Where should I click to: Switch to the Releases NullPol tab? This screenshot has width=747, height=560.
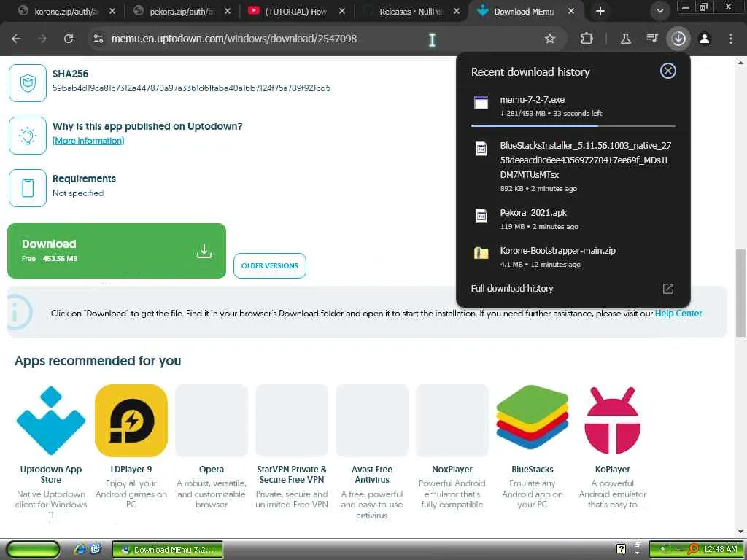(411, 11)
